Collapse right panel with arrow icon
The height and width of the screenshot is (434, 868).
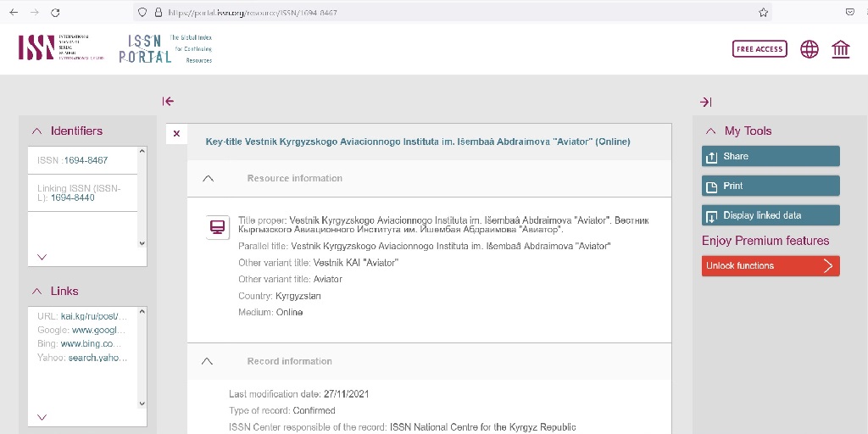pos(705,102)
